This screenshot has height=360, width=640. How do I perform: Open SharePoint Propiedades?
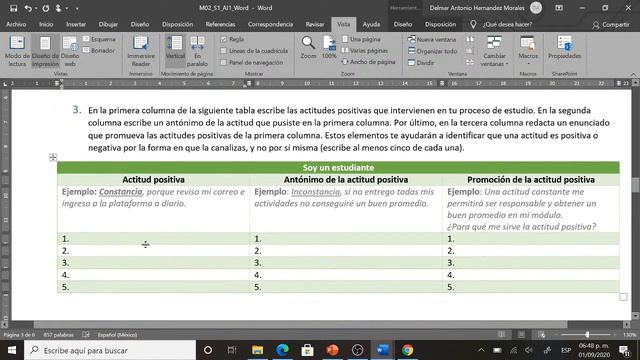pyautogui.click(x=564, y=48)
